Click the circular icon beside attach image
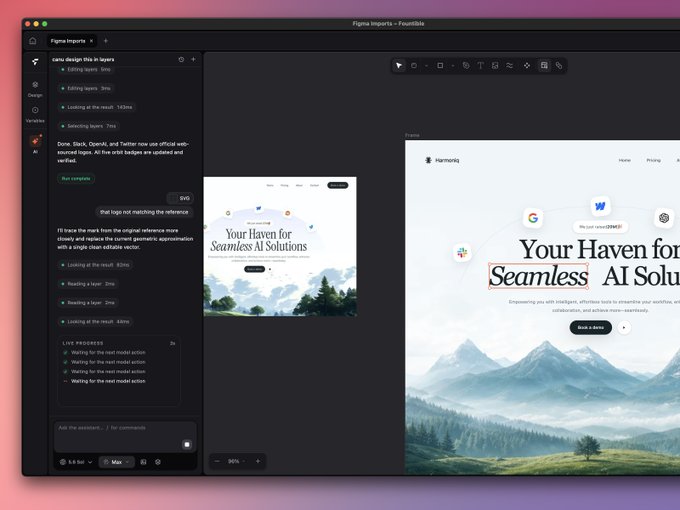Screen dimensions: 680x510 [158, 462]
